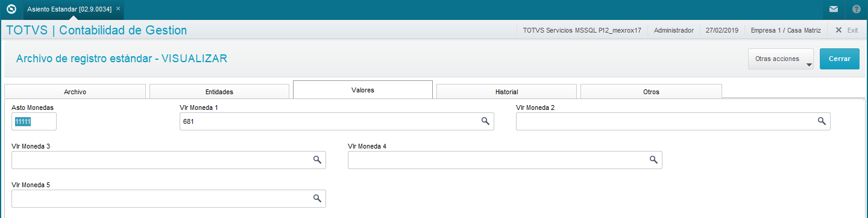Open the TOTVS logo home icon
Screen dimensions: 868x218
(10, 9)
